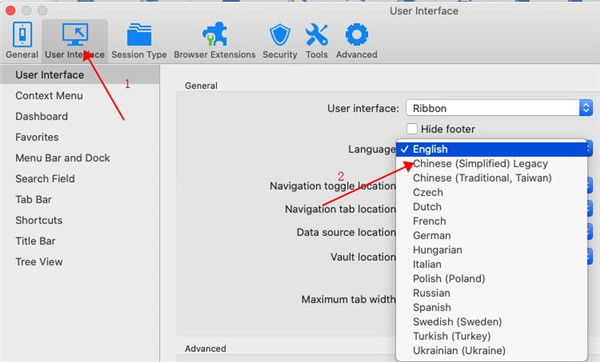Select User Interface in the sidebar
This screenshot has height=362, width=600.
(80, 75)
